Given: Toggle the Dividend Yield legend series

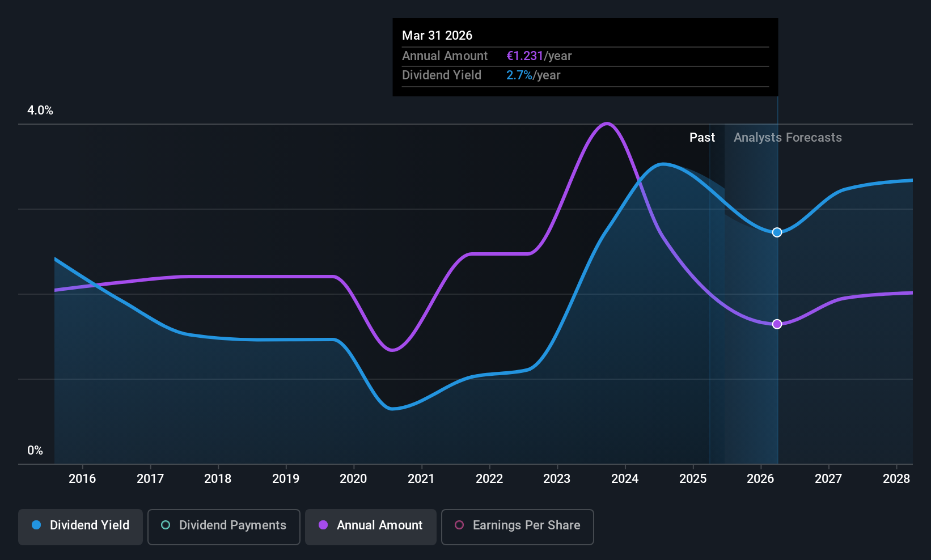Looking at the screenshot, I should click(x=81, y=527).
